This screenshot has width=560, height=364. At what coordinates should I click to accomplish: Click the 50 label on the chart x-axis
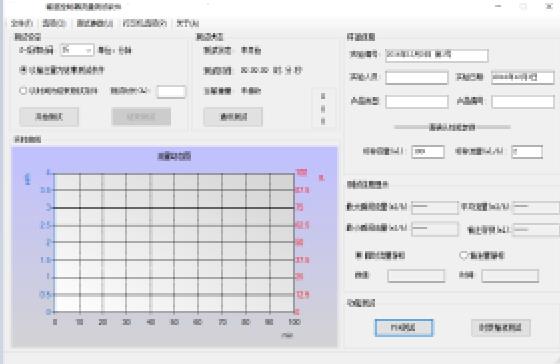(x=174, y=322)
